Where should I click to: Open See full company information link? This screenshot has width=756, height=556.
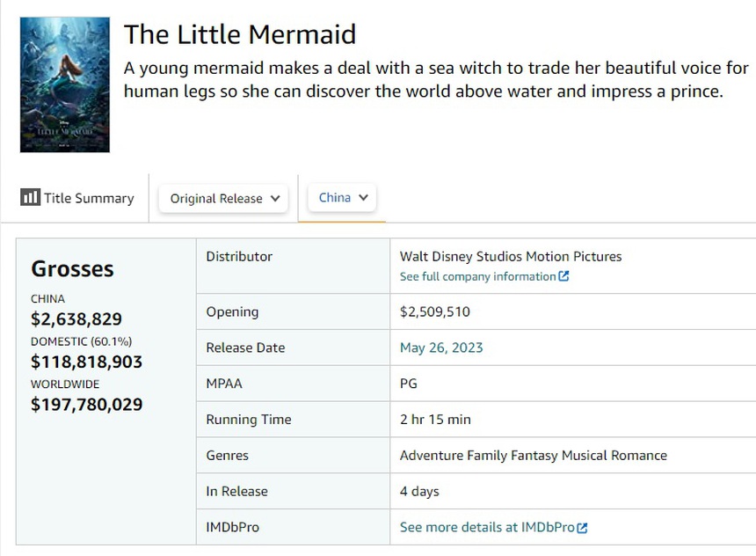(x=477, y=276)
